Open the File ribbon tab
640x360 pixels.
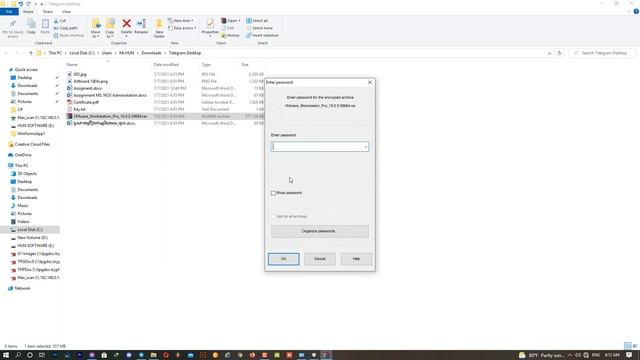tap(9, 12)
